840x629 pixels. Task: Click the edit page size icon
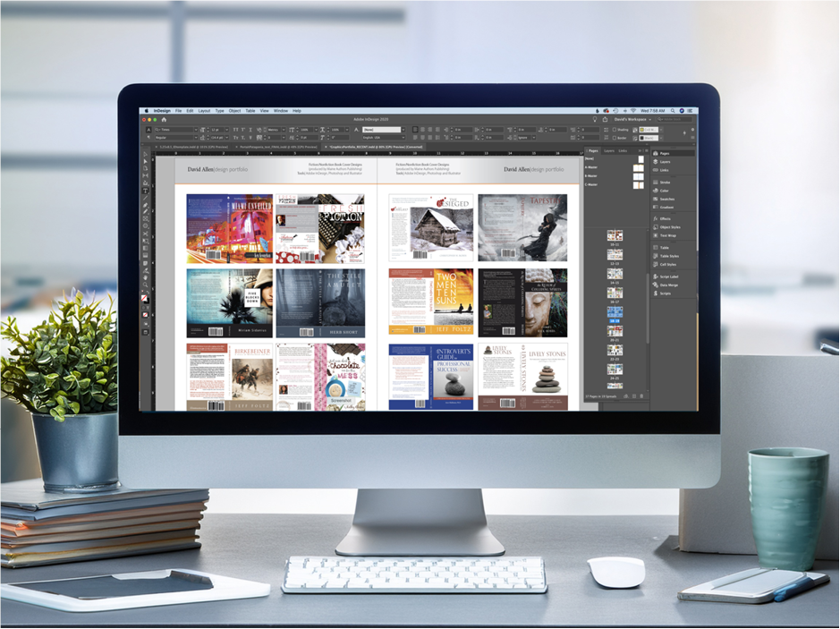[625, 396]
